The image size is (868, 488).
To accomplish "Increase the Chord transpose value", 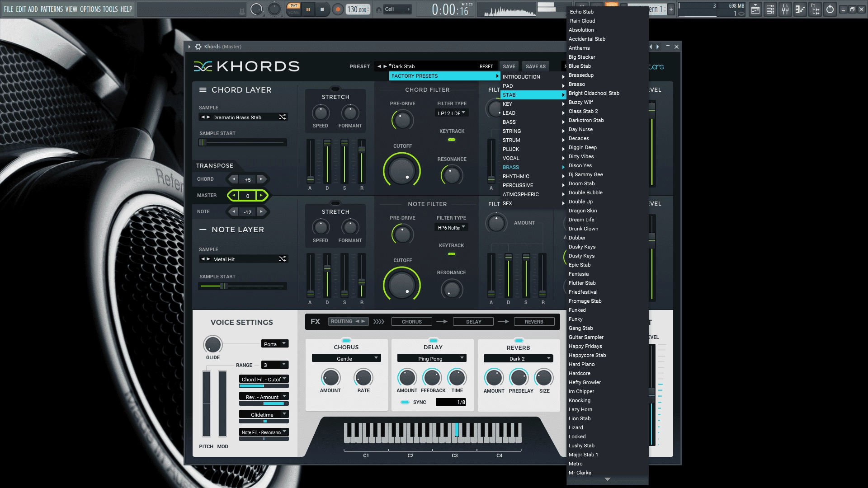I will point(261,179).
